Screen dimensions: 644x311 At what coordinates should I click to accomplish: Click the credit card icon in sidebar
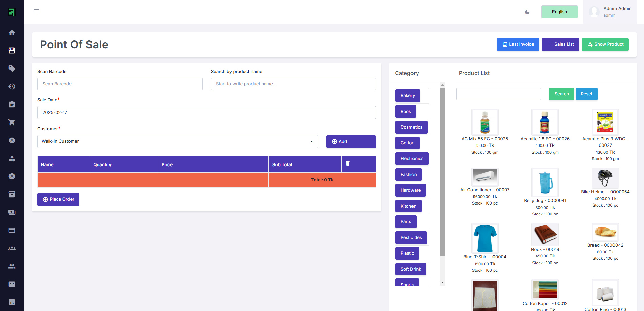(12, 230)
